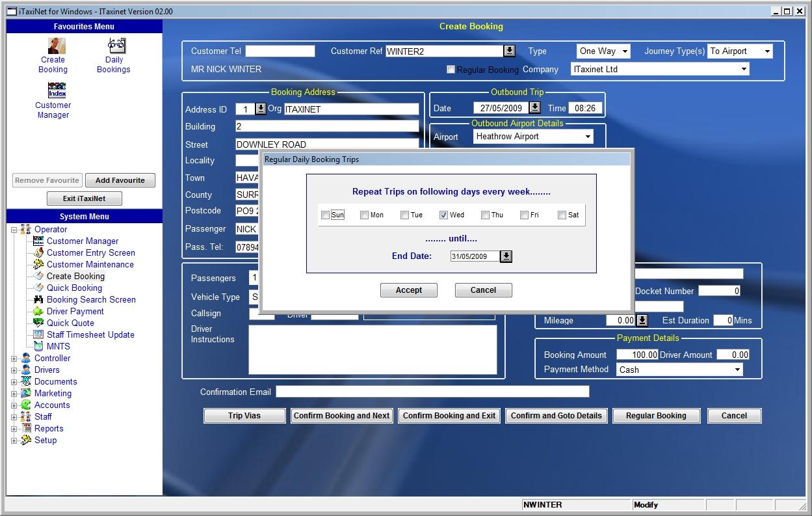This screenshot has height=516, width=812.
Task: Tick the Sun repeat day checkbox
Action: coord(326,215)
